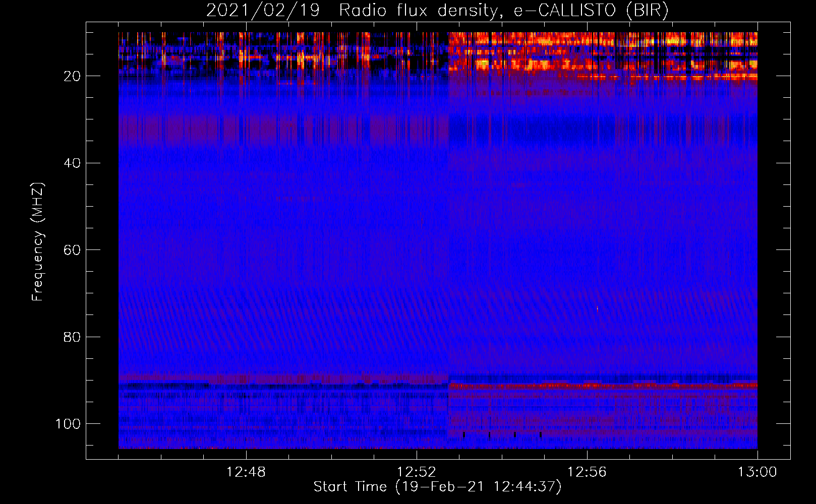816x504 pixels.
Task: Click the 13:00 time tick label
Action: coord(757,472)
